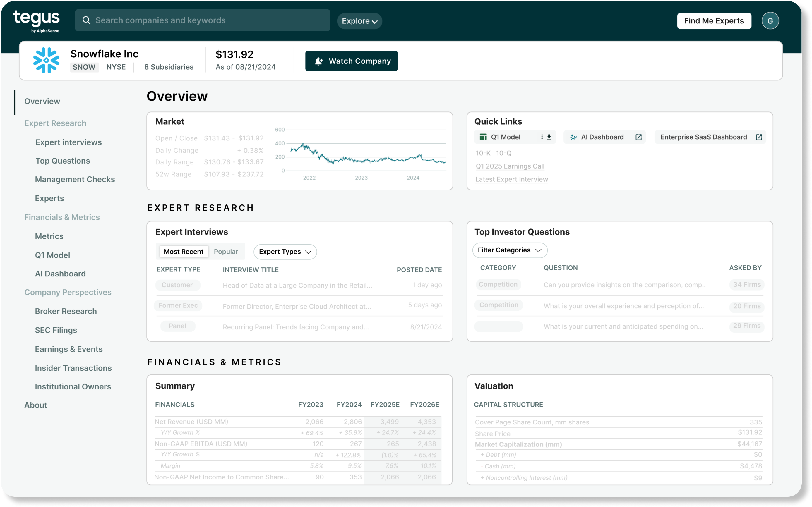
Task: Click the AI Dashboard sparkle icon
Action: [573, 137]
